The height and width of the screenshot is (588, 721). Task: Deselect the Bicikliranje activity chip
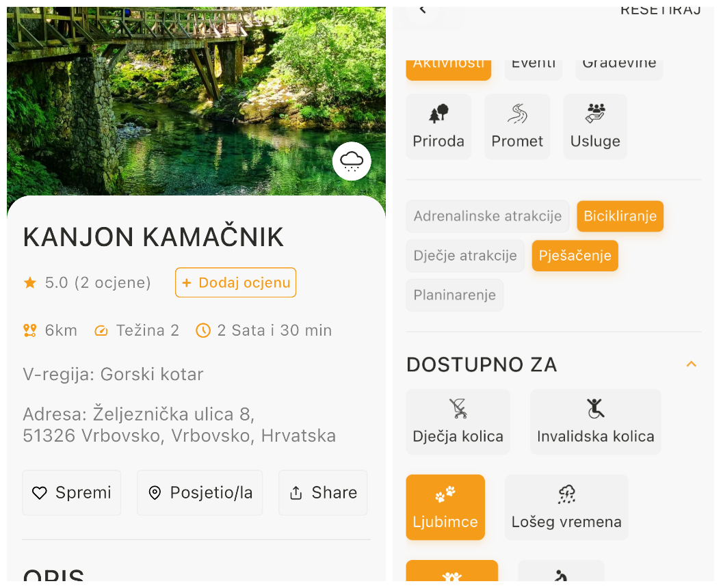click(620, 216)
